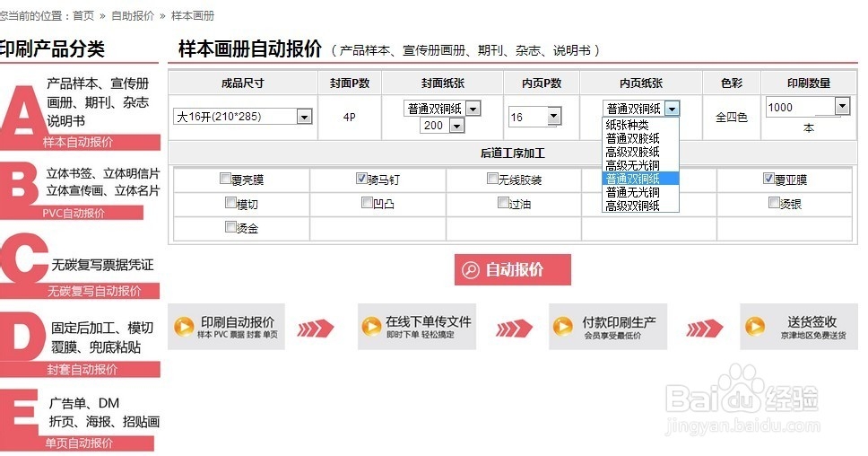Click the magnifier icon on 自动报价 button
The height and width of the screenshot is (456, 868).
[471, 270]
